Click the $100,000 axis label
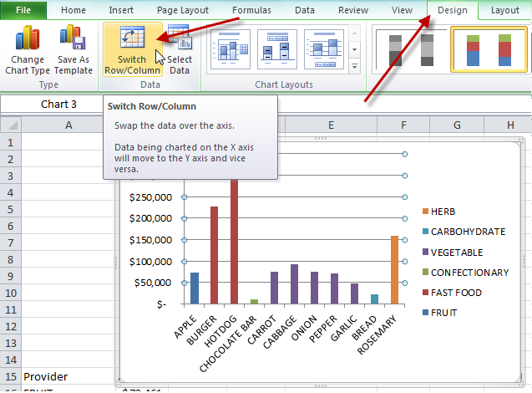532x393 pixels. click(x=150, y=262)
